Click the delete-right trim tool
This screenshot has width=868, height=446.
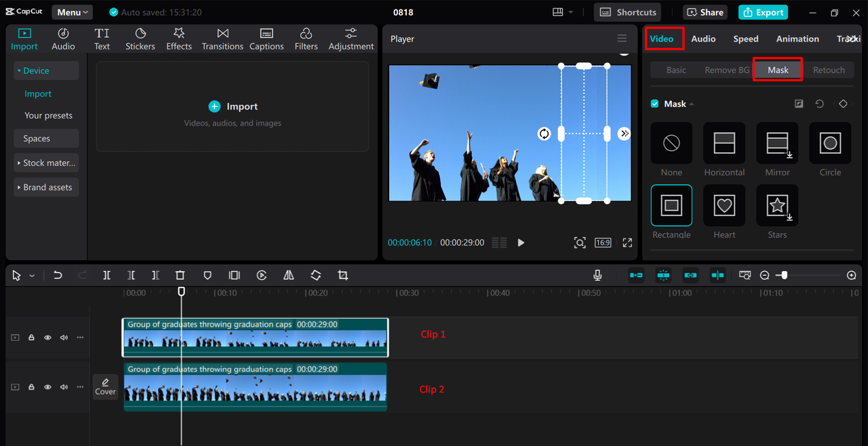tap(155, 275)
